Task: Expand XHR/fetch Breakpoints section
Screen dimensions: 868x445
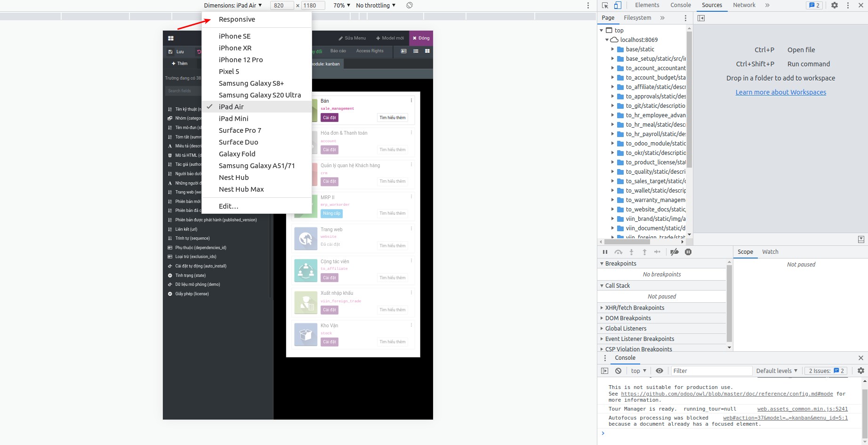Action: (x=635, y=307)
